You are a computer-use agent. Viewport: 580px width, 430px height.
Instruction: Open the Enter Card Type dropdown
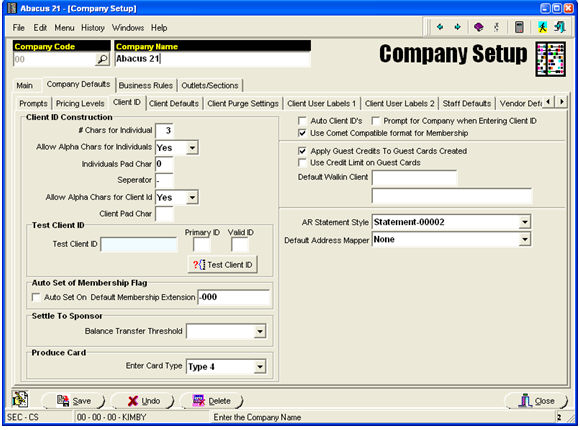pos(260,367)
